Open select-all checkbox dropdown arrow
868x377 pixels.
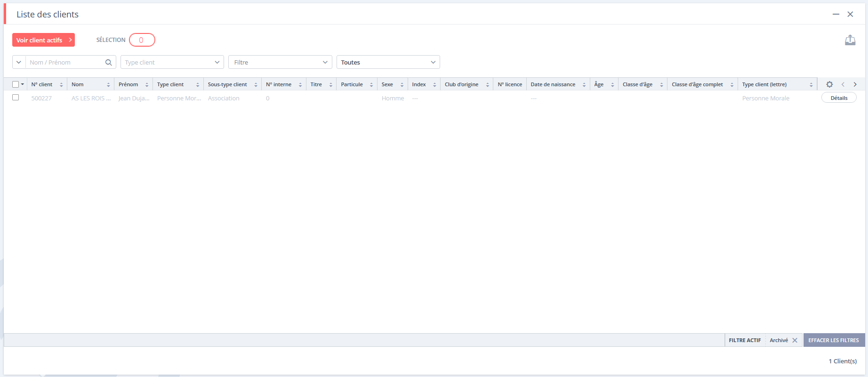pyautogui.click(x=23, y=84)
